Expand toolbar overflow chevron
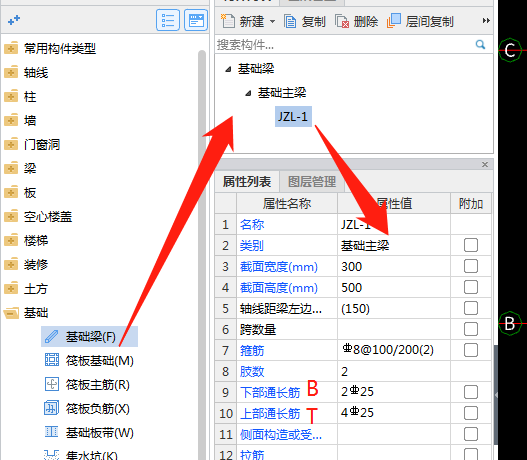Image resolution: width=527 pixels, height=460 pixels. pyautogui.click(x=486, y=21)
